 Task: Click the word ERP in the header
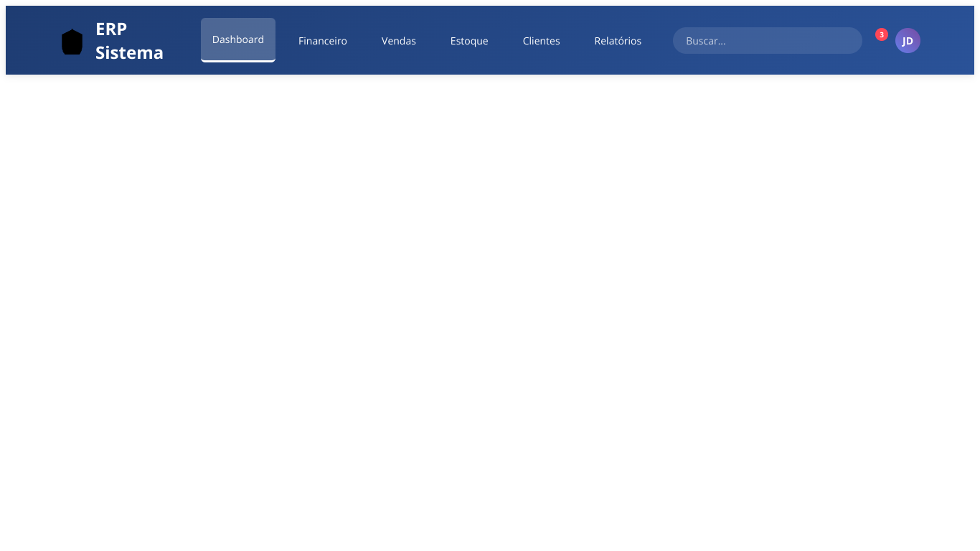tap(111, 29)
